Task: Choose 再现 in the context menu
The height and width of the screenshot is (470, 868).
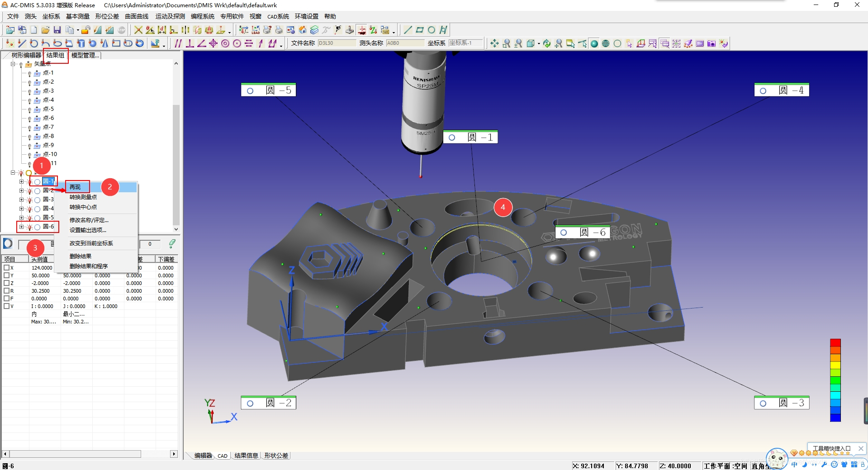Action: click(x=75, y=187)
